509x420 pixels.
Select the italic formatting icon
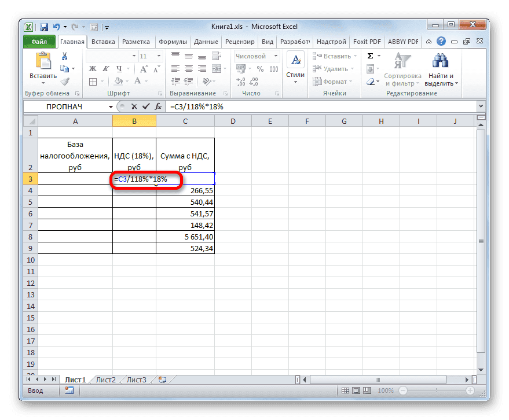[x=105, y=68]
